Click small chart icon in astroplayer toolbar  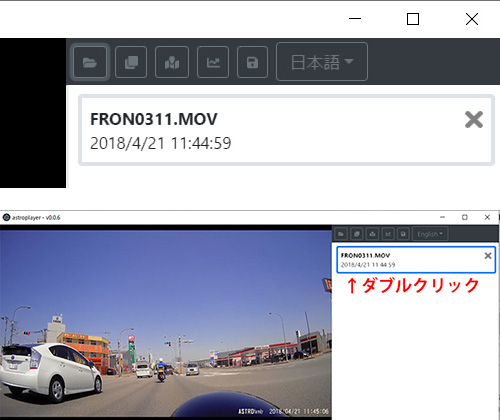click(x=388, y=234)
